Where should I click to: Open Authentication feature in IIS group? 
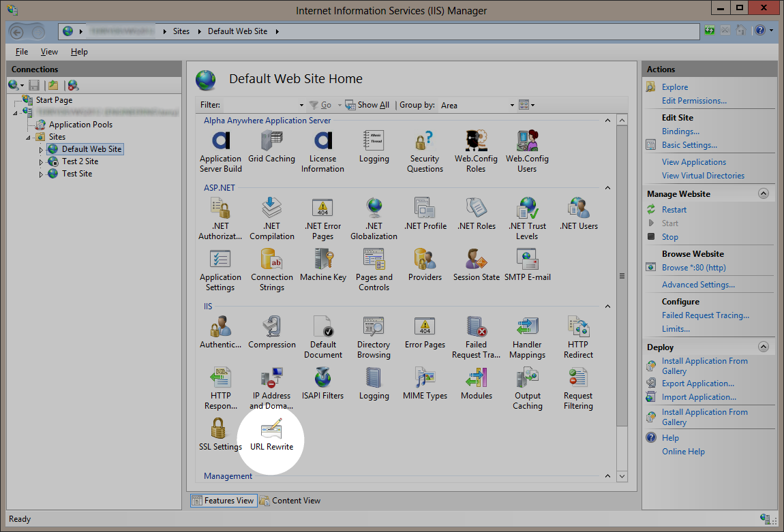tap(220, 332)
